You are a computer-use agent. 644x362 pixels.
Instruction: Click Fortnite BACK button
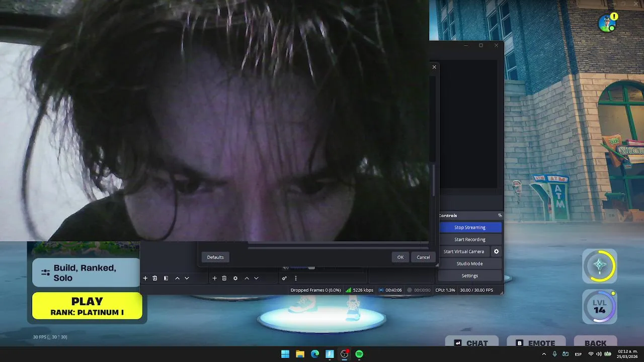pyautogui.click(x=595, y=343)
